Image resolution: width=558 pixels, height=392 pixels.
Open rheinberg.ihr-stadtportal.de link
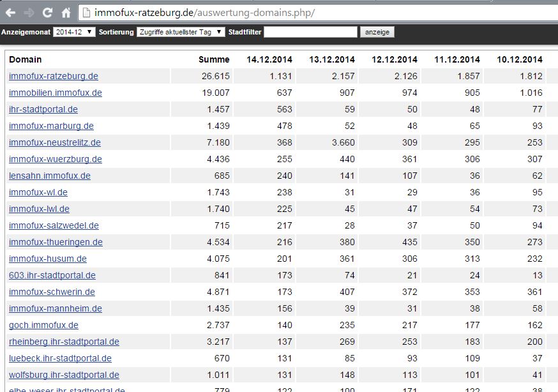(x=64, y=342)
